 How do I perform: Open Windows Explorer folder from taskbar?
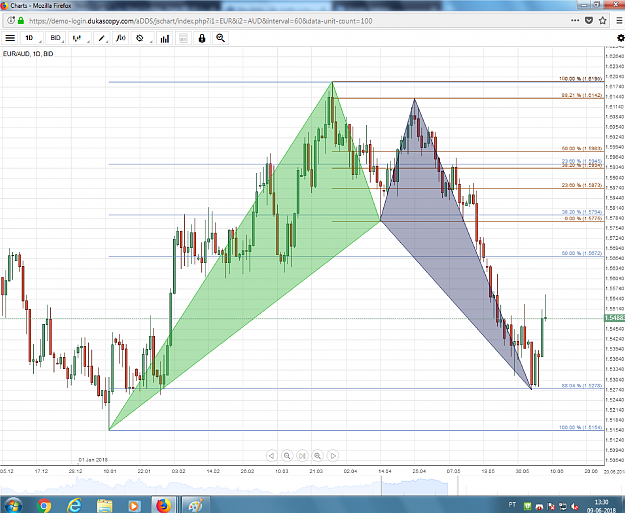[104, 506]
